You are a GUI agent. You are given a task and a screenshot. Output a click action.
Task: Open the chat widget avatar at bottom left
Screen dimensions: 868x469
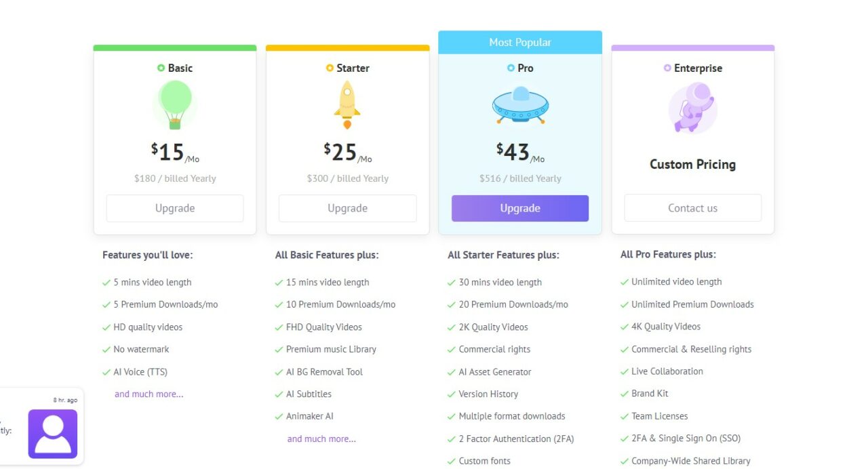pyautogui.click(x=52, y=434)
